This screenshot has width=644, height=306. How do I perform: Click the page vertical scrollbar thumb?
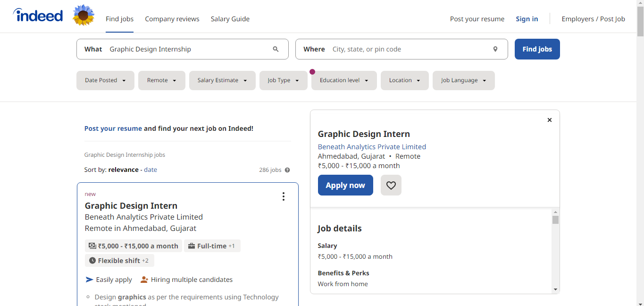[640, 22]
